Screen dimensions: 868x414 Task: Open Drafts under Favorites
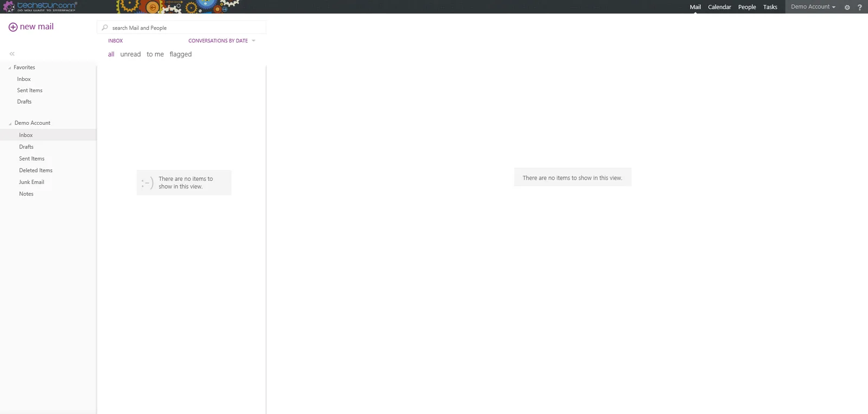(x=24, y=102)
